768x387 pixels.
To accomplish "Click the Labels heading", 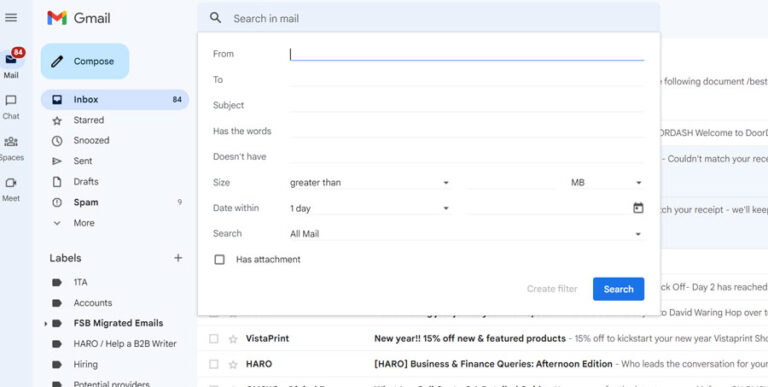I will [65, 258].
